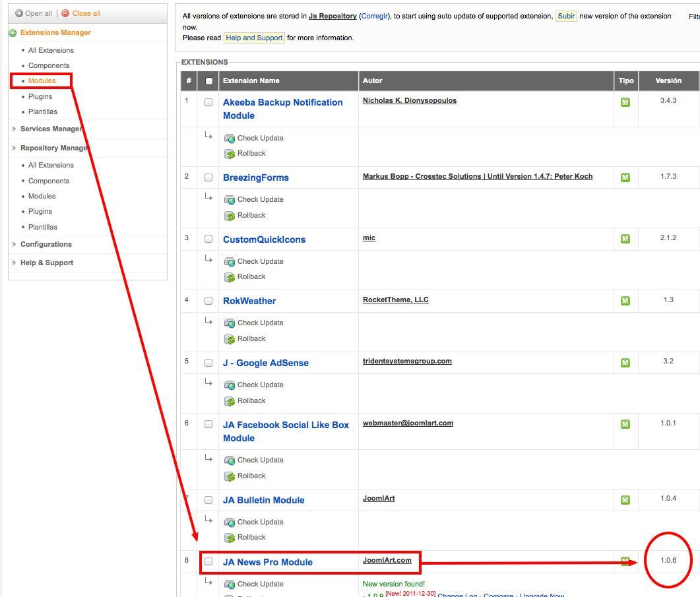Select Modules under Extensions Manager
The width and height of the screenshot is (700, 597).
(42, 81)
